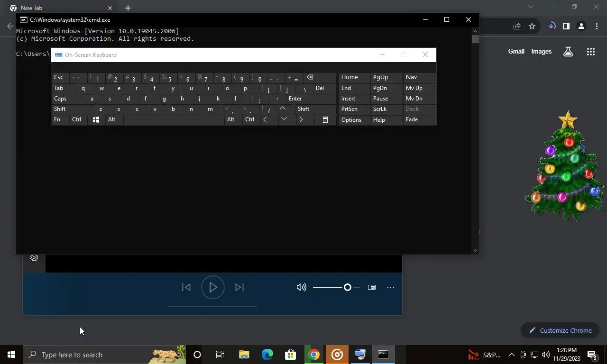This screenshot has height=364, width=607.
Task: Click cmd.exe scrollbar down arrow
Action: point(475,250)
